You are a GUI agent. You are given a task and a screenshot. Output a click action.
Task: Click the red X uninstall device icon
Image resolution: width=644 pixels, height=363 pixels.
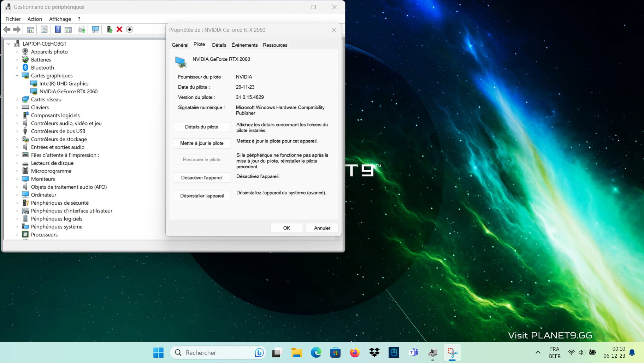coord(119,29)
